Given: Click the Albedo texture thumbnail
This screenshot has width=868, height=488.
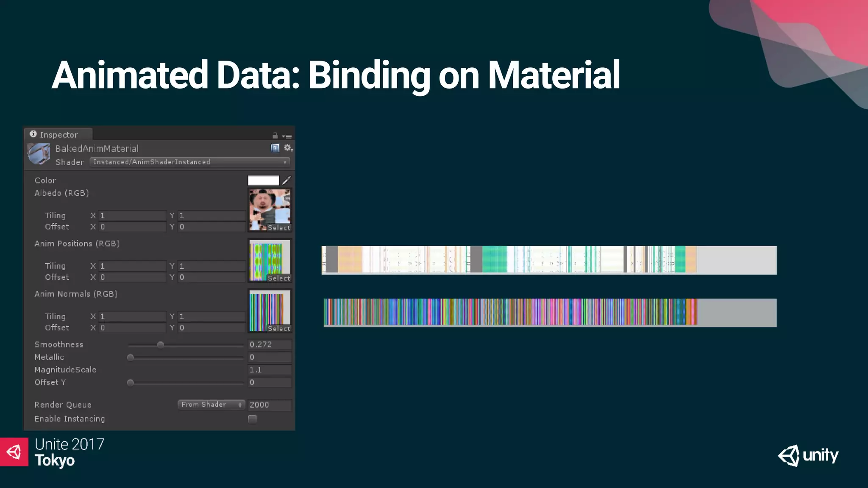Looking at the screenshot, I should click(270, 210).
